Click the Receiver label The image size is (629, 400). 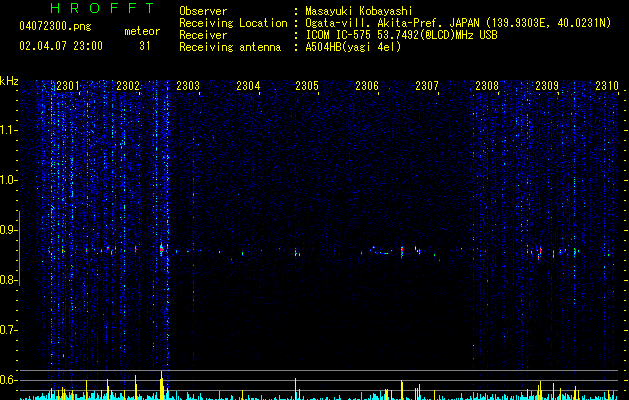pos(203,35)
